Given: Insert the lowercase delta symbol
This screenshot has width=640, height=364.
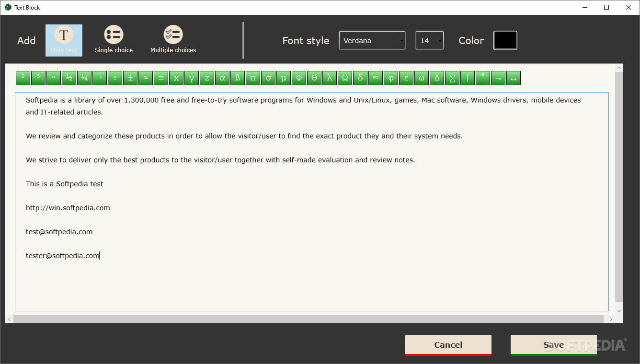Looking at the screenshot, I should pyautogui.click(x=360, y=78).
